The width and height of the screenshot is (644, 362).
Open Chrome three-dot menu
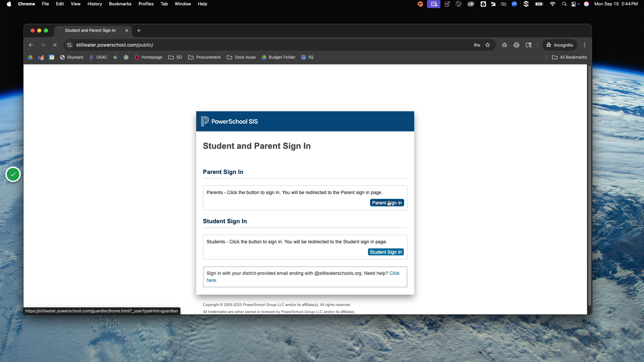tap(585, 45)
